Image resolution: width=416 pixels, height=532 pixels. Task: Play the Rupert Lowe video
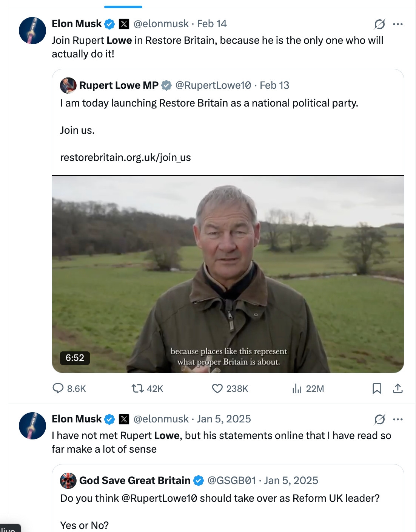(x=228, y=274)
